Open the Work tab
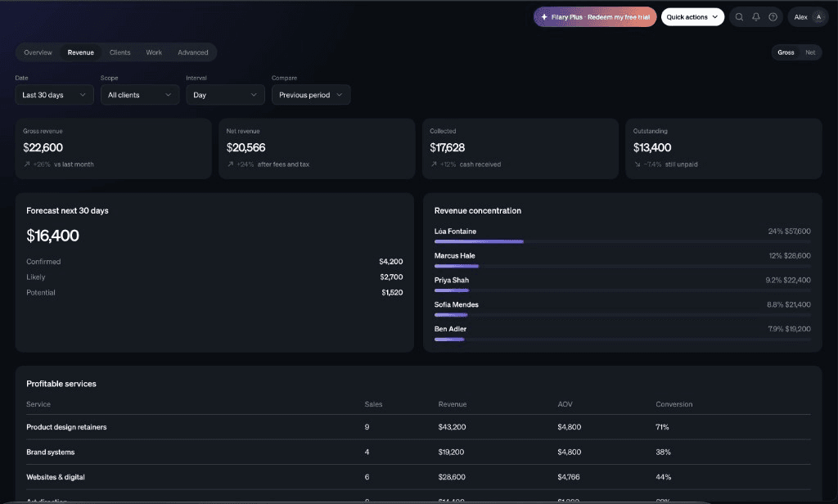Screen dimensions: 838x504 coord(154,52)
